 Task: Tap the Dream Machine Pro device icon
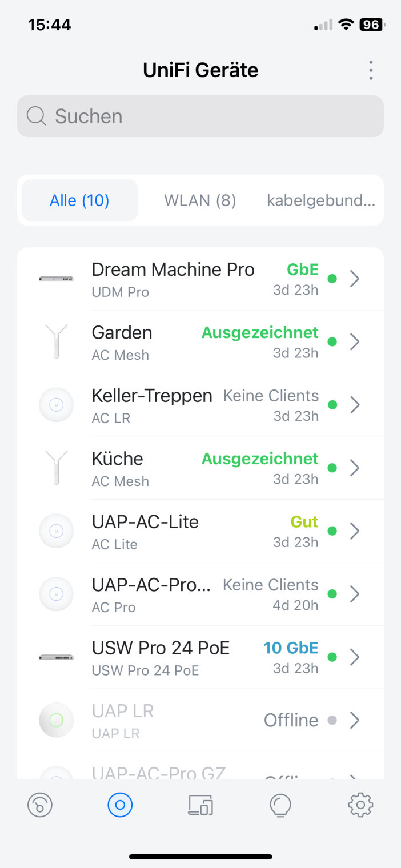tap(56, 279)
